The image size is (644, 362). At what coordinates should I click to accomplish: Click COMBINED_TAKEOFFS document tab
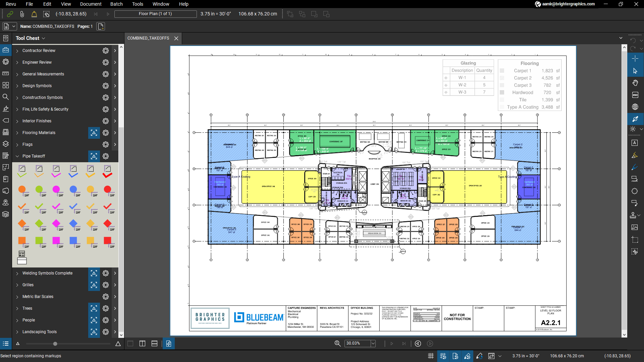[x=149, y=38]
